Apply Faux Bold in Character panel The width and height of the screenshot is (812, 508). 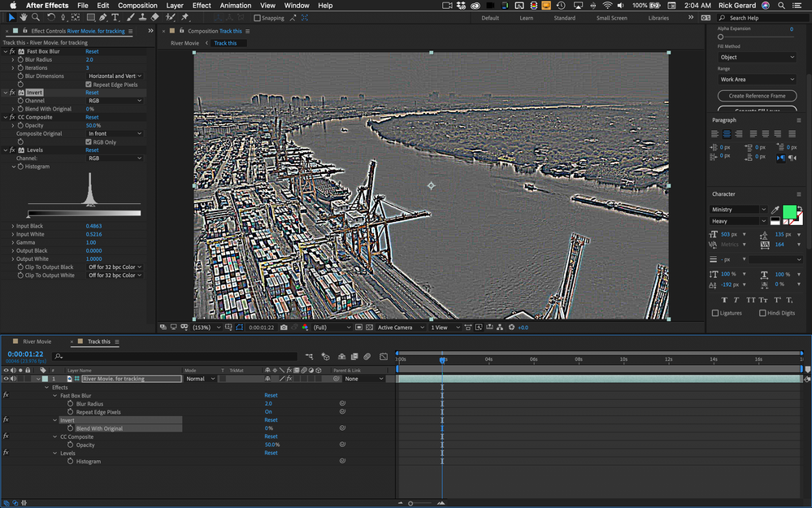(x=724, y=300)
